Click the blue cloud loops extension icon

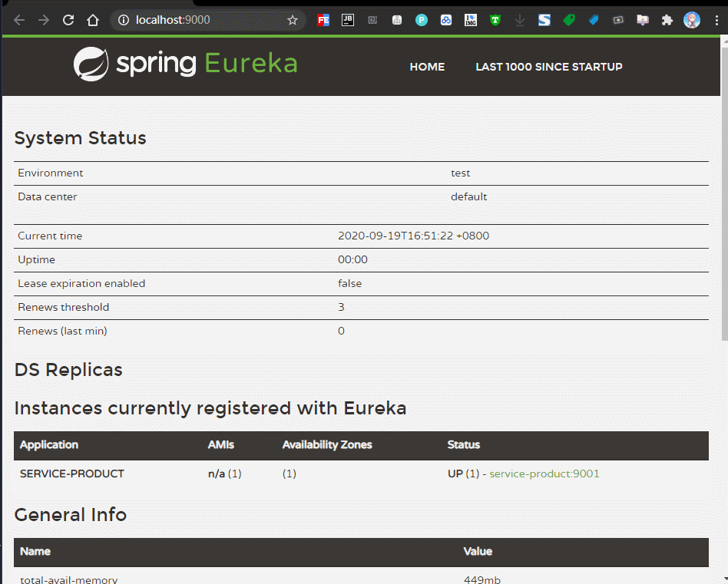click(446, 20)
